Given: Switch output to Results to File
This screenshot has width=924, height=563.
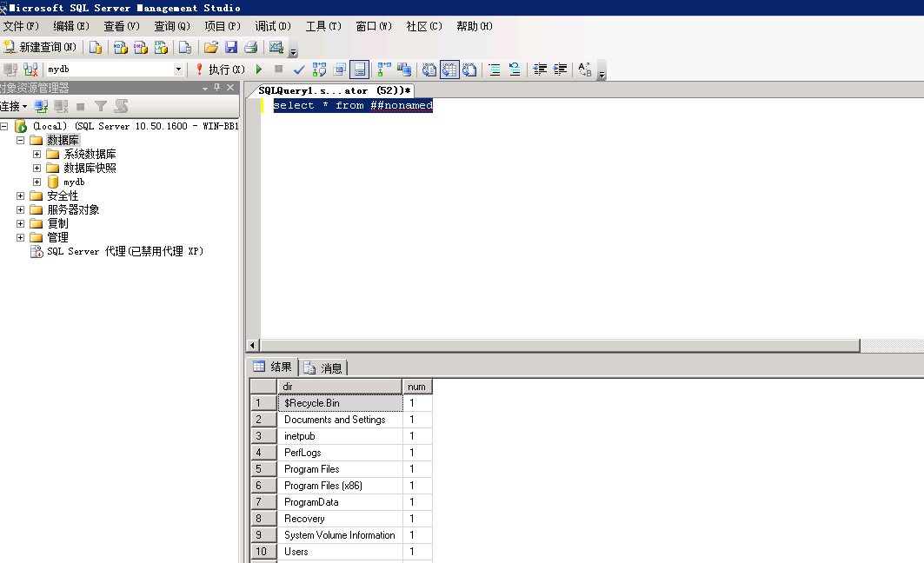Looking at the screenshot, I should tap(469, 70).
